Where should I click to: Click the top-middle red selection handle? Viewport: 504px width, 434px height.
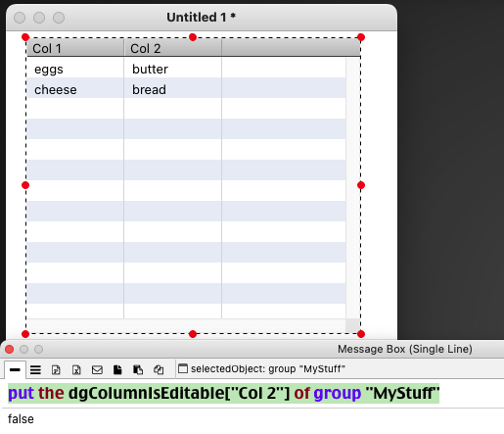pos(193,37)
